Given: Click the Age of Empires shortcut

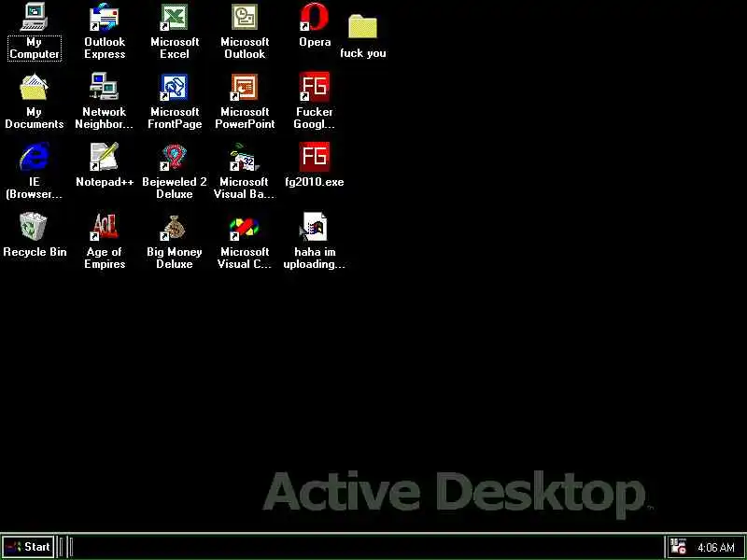Looking at the screenshot, I should point(105,227).
